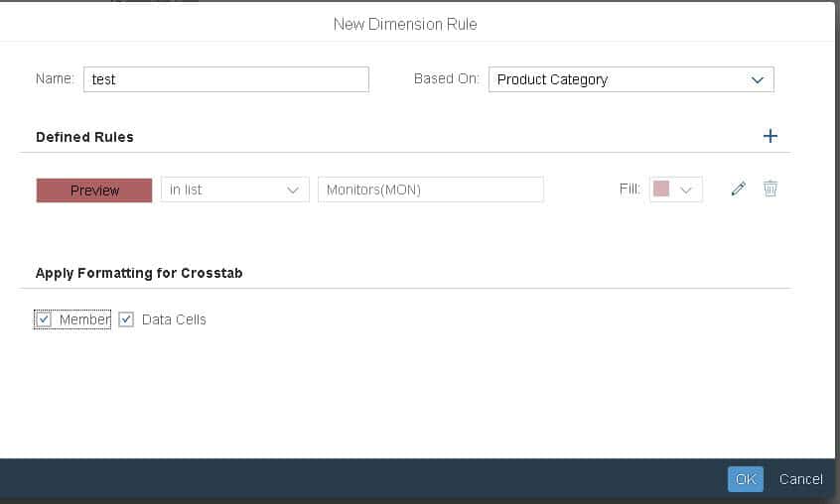The width and height of the screenshot is (840, 504).
Task: Cancel the New Dimension Rule dialog
Action: coord(800,479)
